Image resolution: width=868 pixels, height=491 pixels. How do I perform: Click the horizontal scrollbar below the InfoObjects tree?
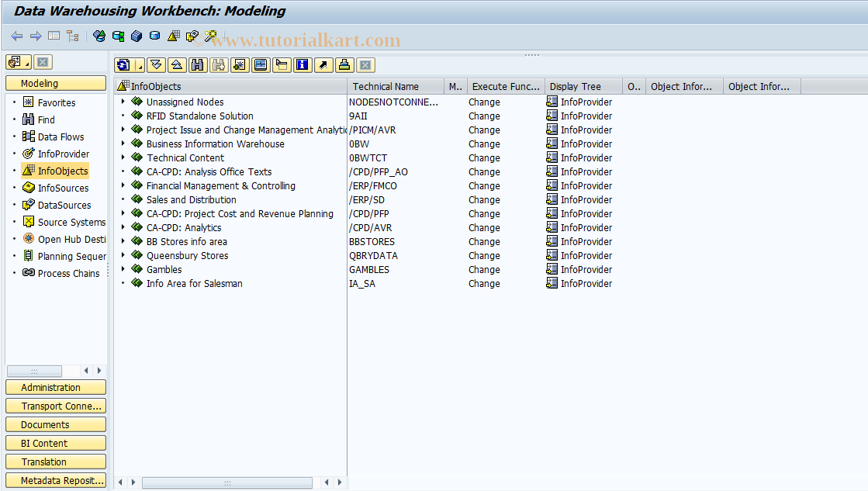227,482
